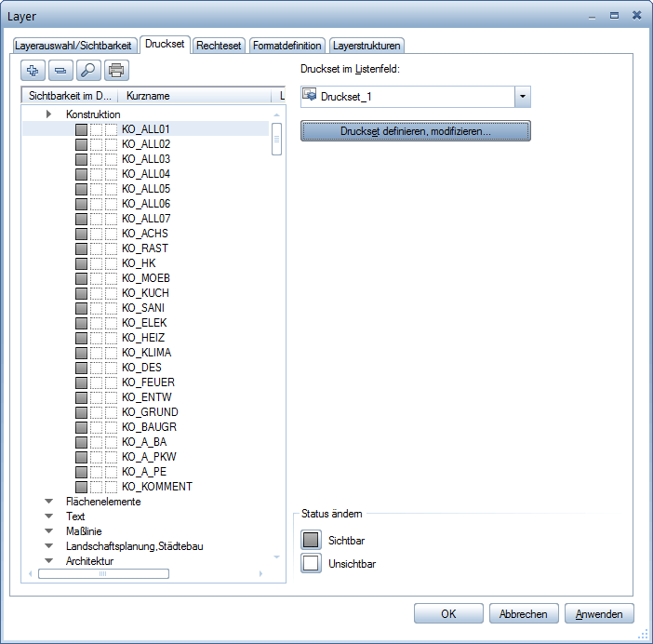653x644 pixels.
Task: Select the KO_ELEK layer row
Action: pyautogui.click(x=146, y=323)
